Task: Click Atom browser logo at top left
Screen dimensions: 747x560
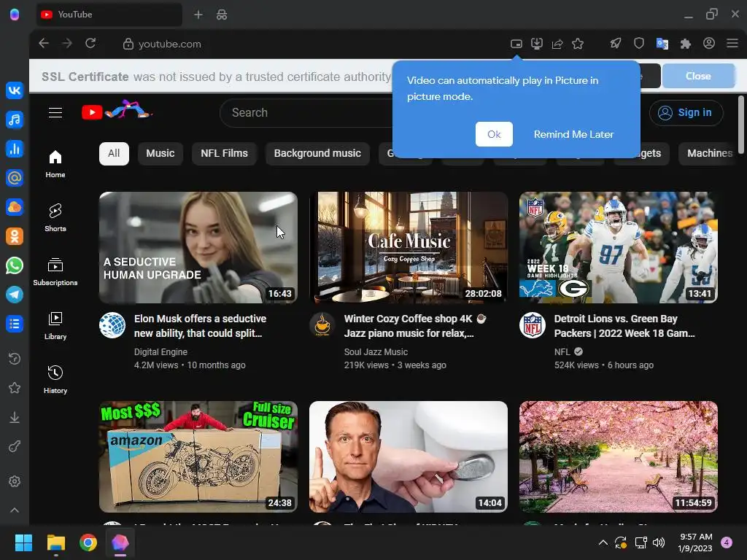Action: tap(15, 15)
